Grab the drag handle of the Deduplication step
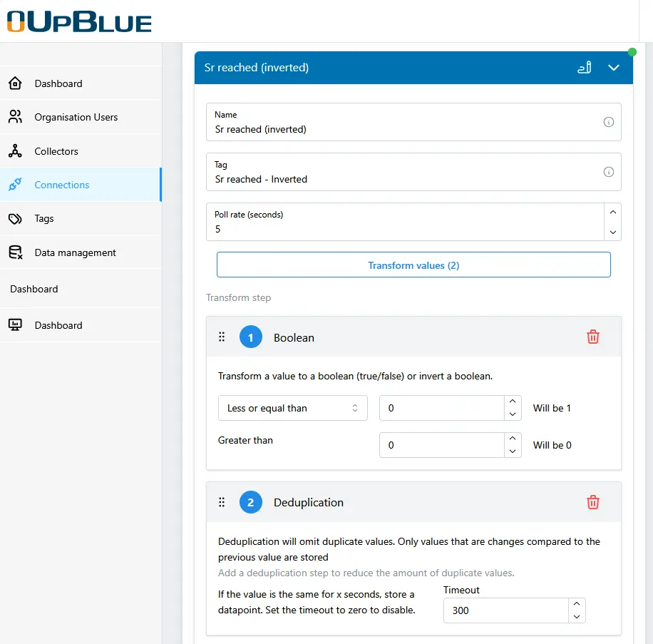Image resolution: width=653 pixels, height=644 pixels. coord(222,502)
